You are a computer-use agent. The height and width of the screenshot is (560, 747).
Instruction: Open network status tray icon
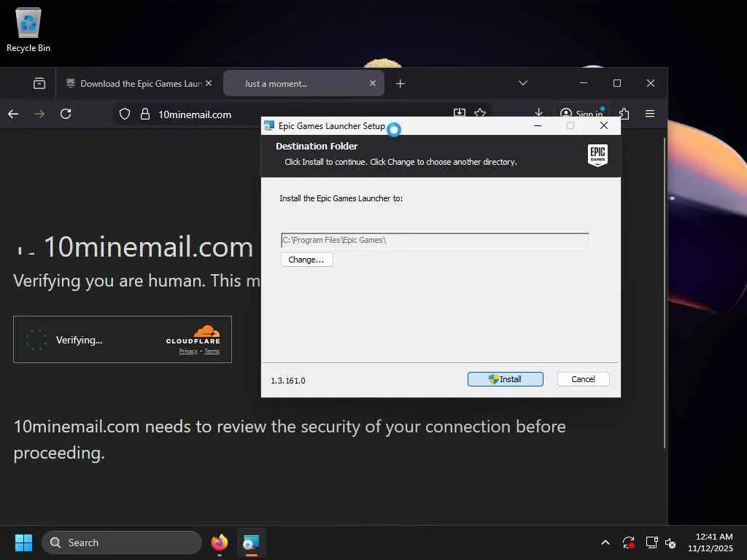tap(651, 542)
